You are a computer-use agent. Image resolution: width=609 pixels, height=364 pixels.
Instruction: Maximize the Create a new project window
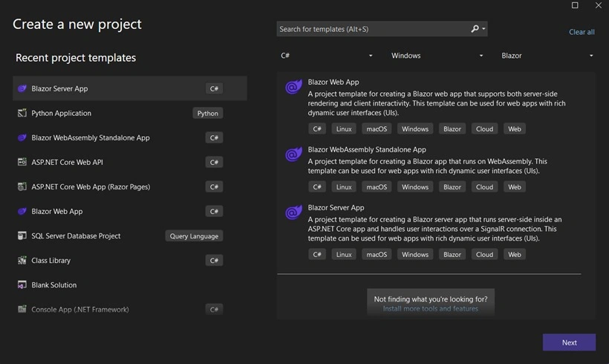[575, 5]
